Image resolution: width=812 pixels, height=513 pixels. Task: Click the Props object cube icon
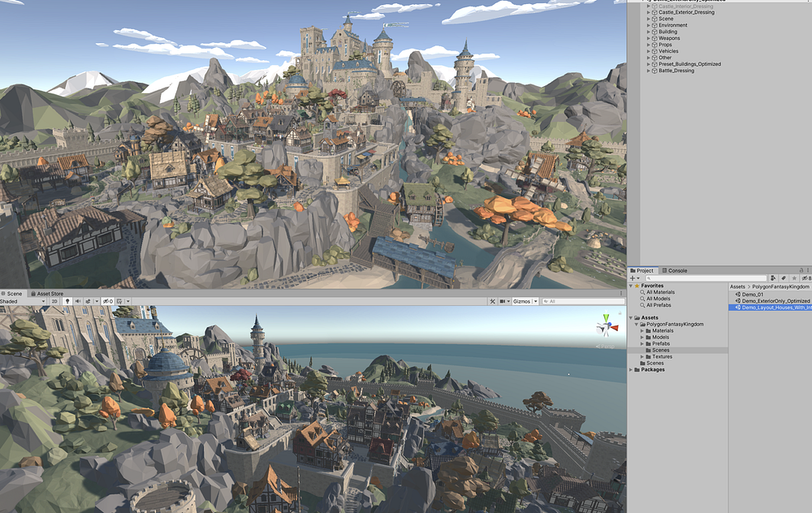pyautogui.click(x=654, y=45)
